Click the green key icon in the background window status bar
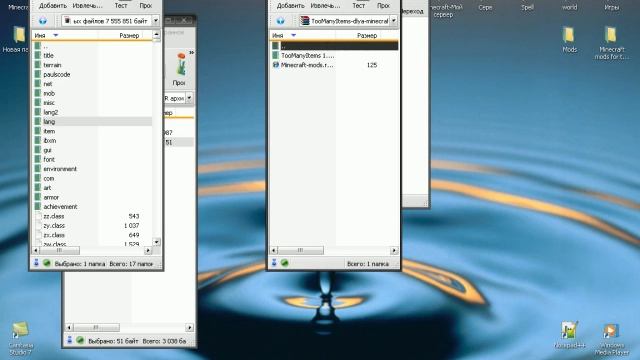The height and width of the screenshot is (360, 640). click(x=80, y=340)
